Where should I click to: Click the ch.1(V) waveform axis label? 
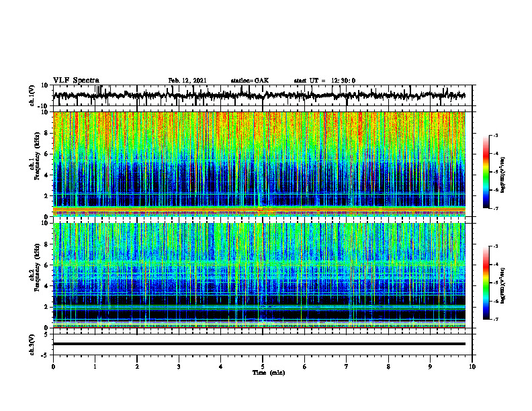click(x=32, y=95)
